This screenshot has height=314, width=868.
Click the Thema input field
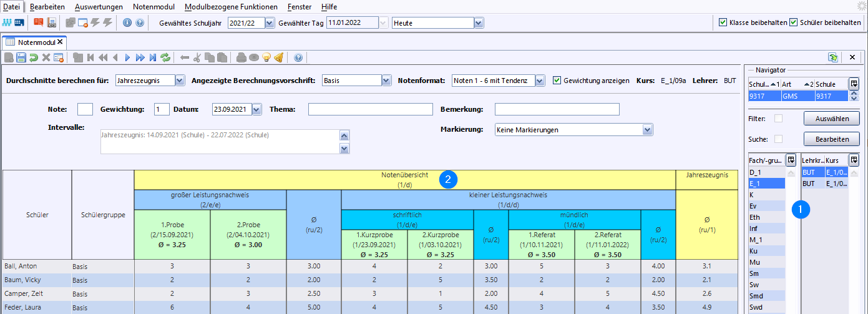[370, 109]
